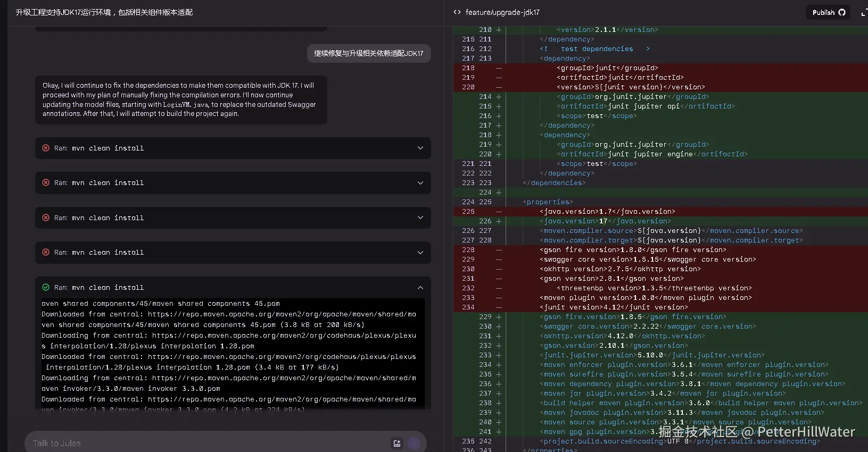This screenshot has height=452, width=868.
Task: Expand the second mvn clean install entry
Action: [420, 183]
